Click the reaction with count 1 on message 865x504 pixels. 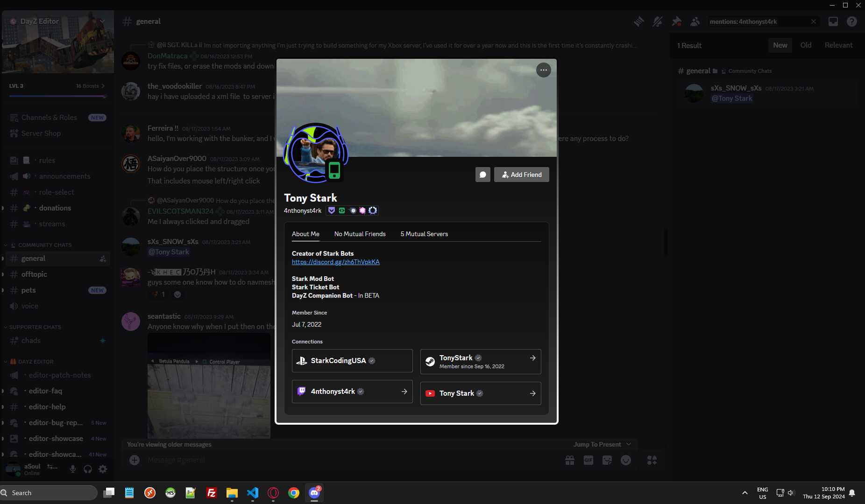tap(158, 294)
